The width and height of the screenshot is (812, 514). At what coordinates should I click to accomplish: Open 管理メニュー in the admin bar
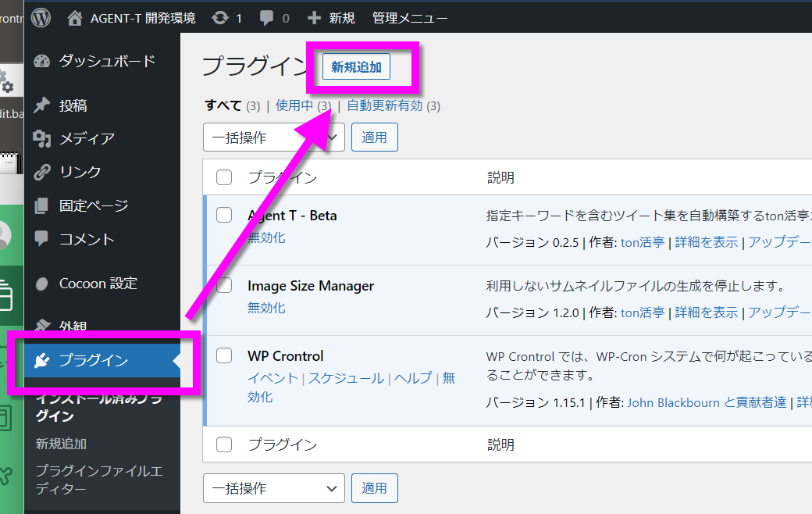pyautogui.click(x=410, y=17)
